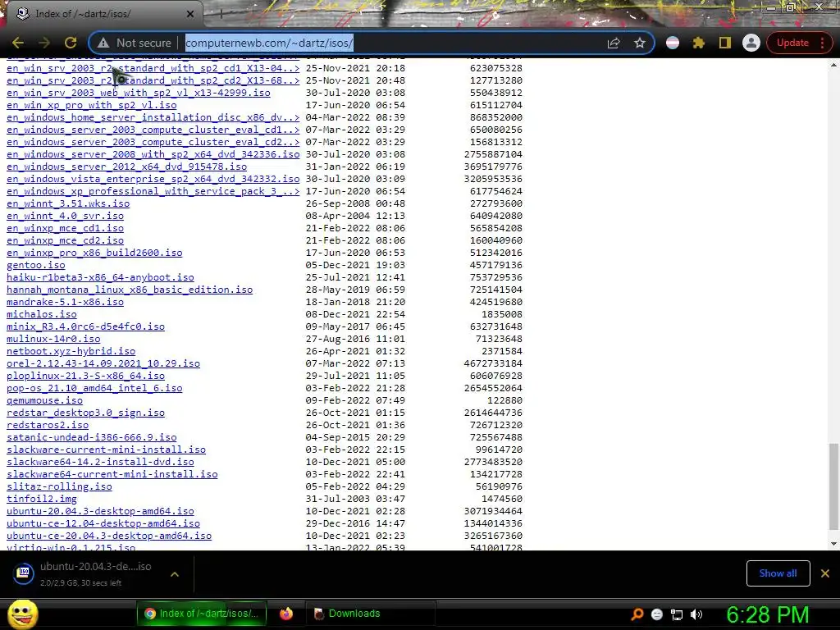Switch to Chrome Index taskbar button
Screen dimensions: 840x630
202,614
